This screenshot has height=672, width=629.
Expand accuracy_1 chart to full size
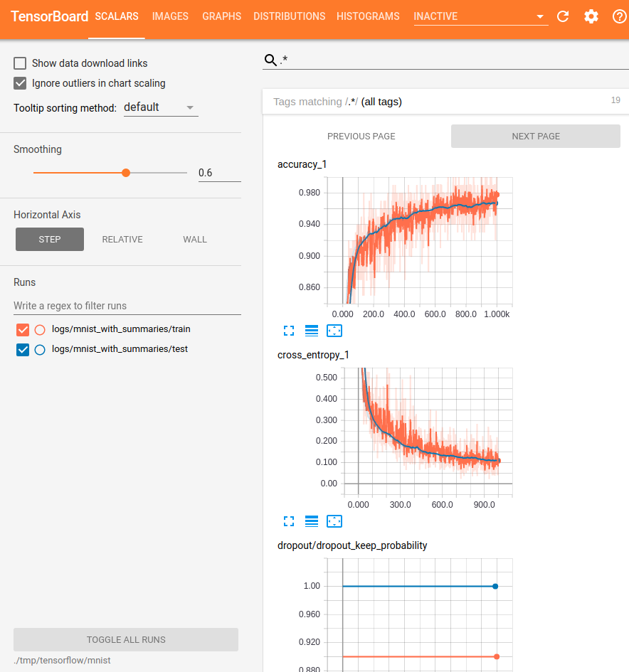(288, 331)
